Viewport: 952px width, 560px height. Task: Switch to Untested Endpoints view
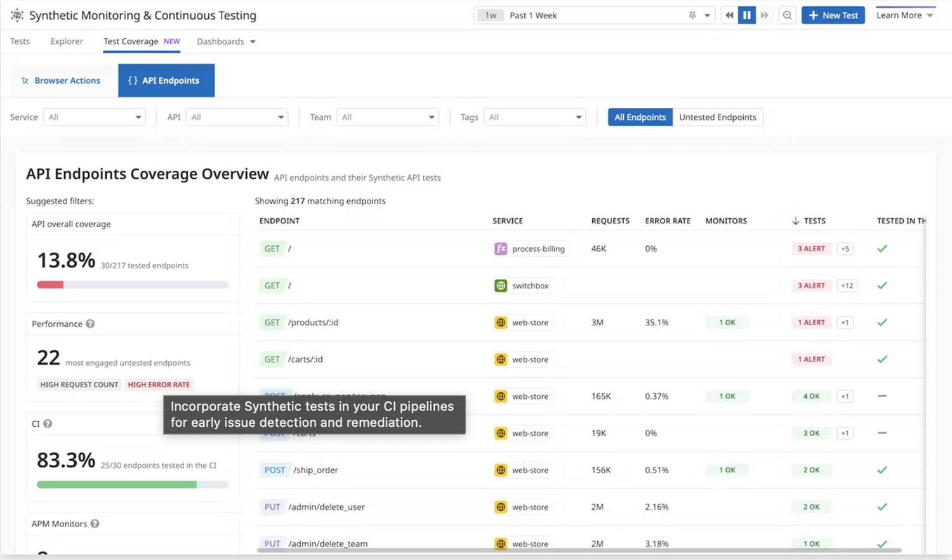pyautogui.click(x=718, y=117)
